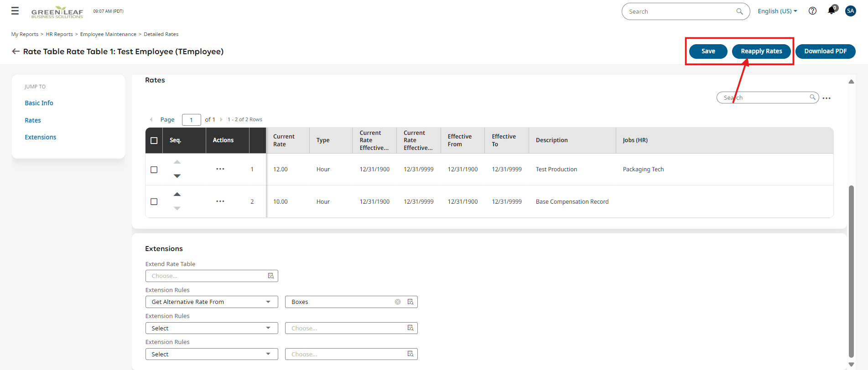This screenshot has height=370, width=868.
Task: Open lookup icon in Extend Rate Table field
Action: point(270,276)
